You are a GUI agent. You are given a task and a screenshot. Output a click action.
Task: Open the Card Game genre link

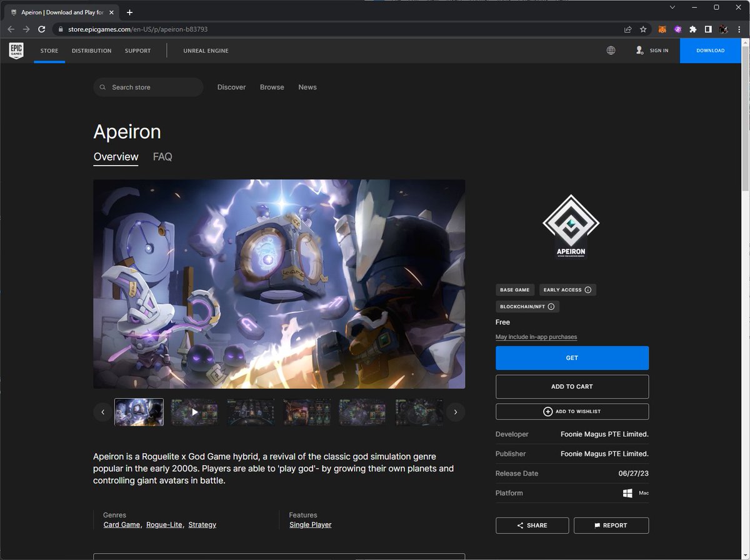(122, 525)
